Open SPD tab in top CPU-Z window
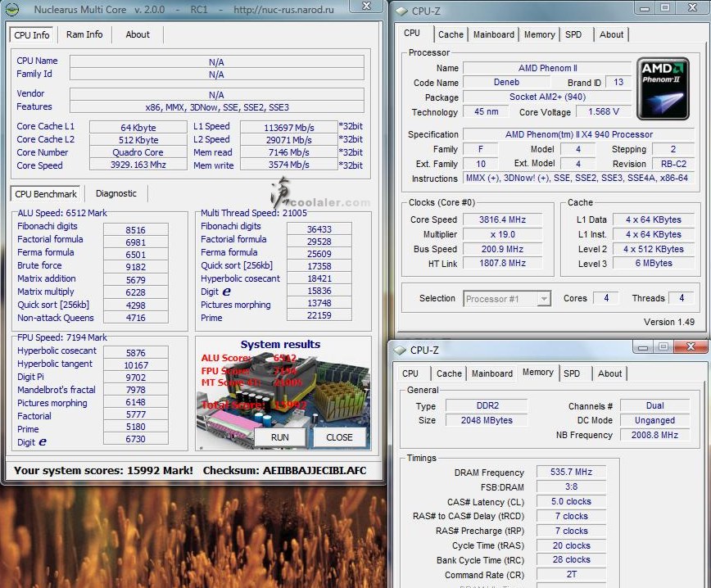 (573, 34)
